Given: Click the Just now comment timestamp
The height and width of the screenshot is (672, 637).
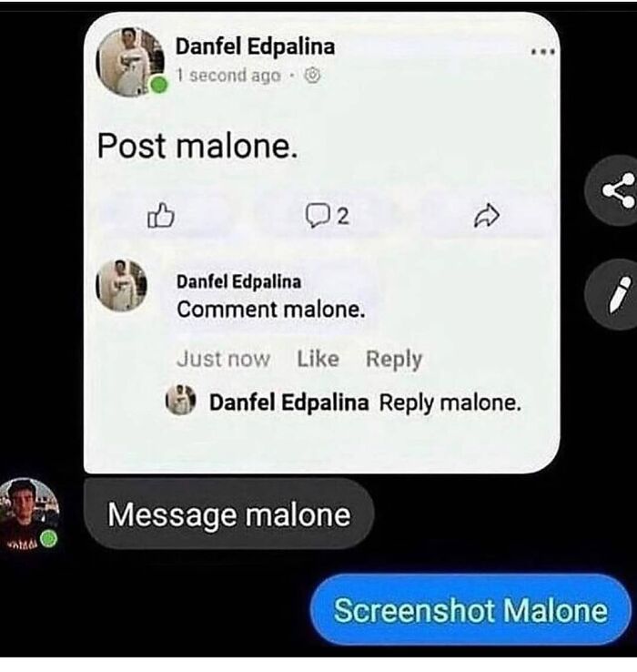Looking at the screenshot, I should [223, 359].
